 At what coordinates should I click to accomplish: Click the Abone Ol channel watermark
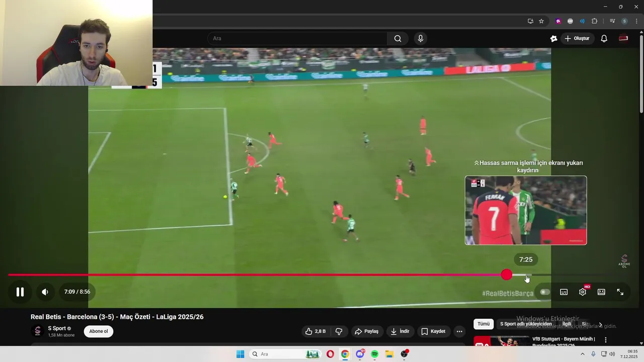click(624, 261)
